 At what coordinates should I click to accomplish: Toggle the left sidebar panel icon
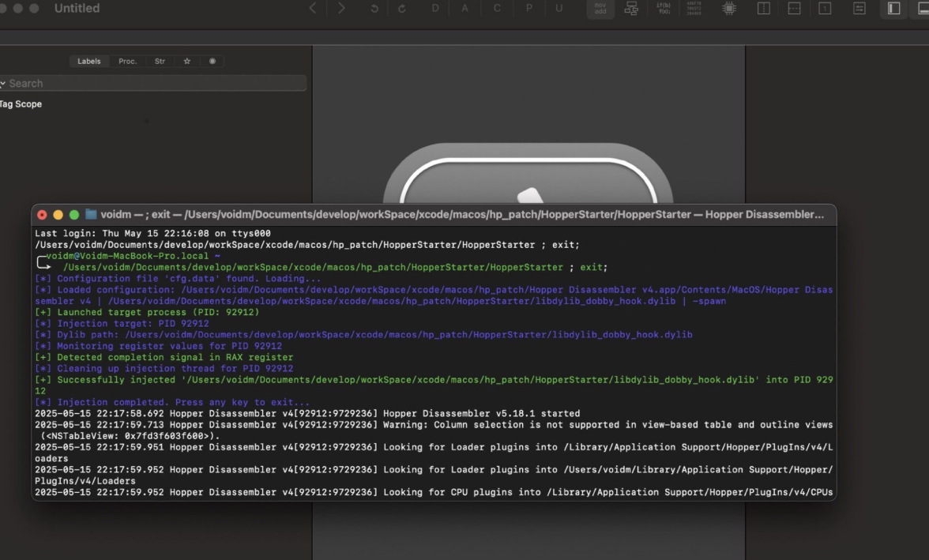pos(893,8)
